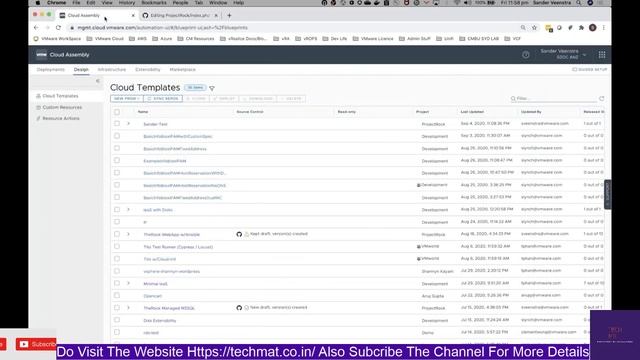Screen dimensions: 640x360
Task: Click the search magnifier icon in the address bar
Action: click(523, 28)
